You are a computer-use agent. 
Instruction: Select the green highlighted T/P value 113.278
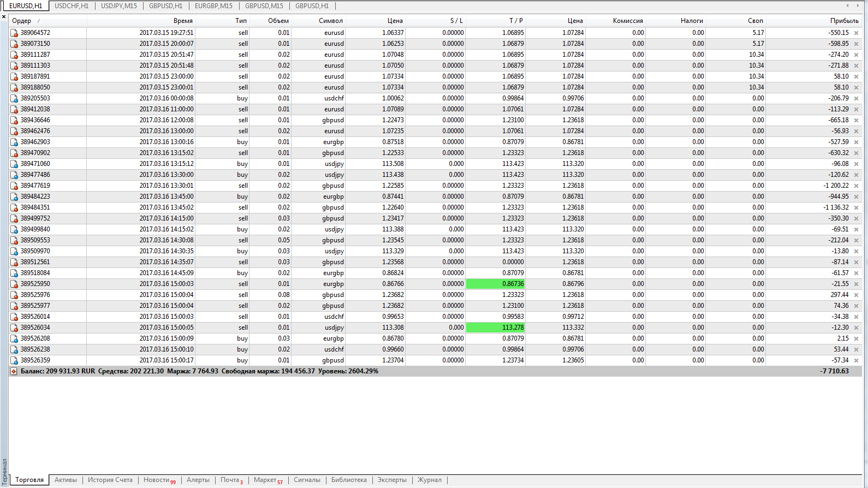[x=495, y=328]
